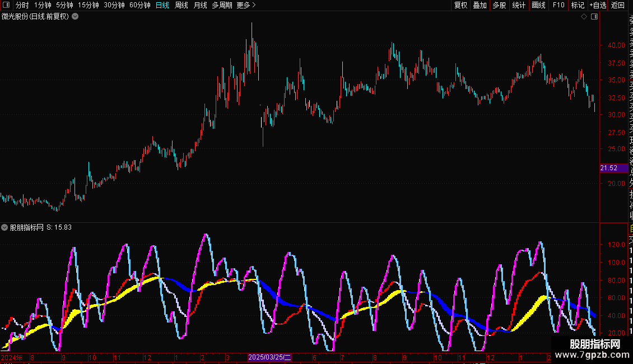
Task: Click the 复权 adjustment button
Action: (460, 5)
